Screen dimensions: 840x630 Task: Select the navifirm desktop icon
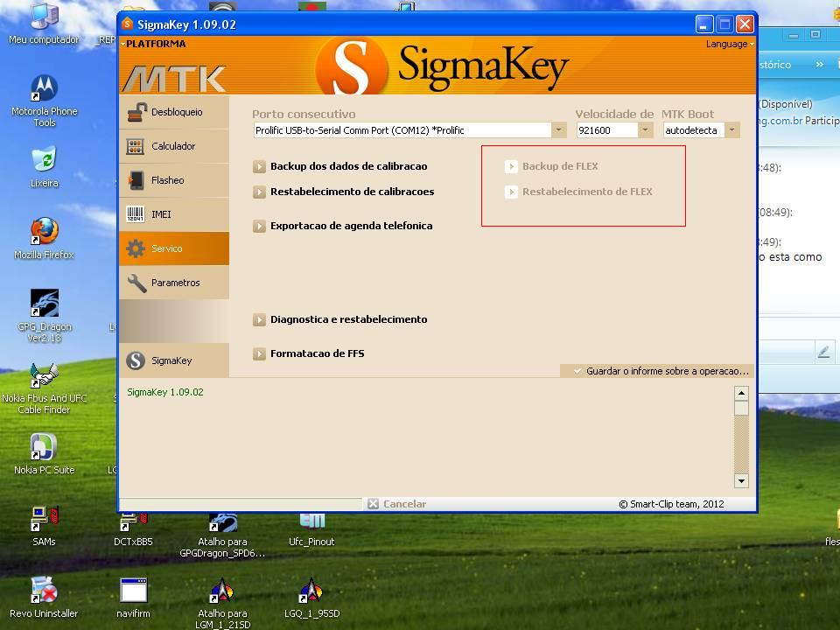tap(133, 598)
